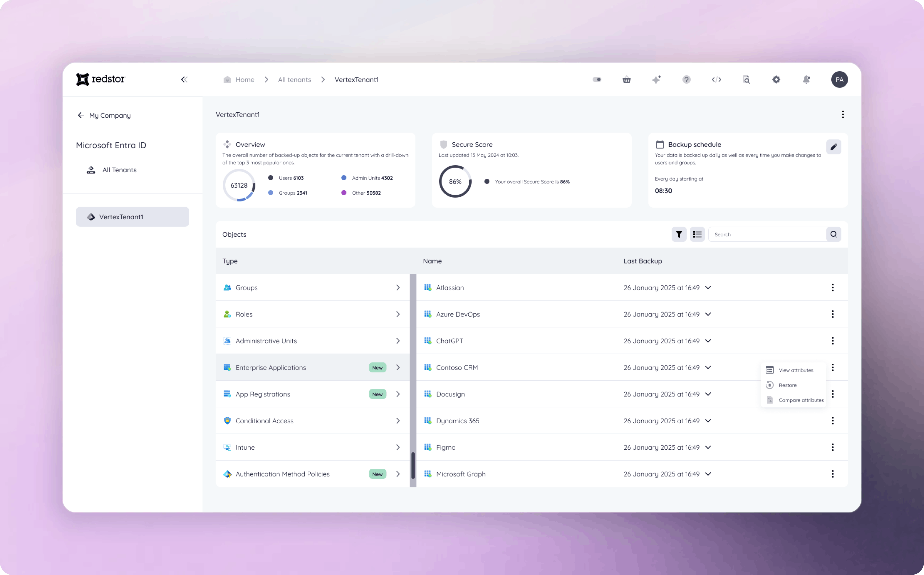Expand Enterprise Applications chevron
The height and width of the screenshot is (575, 924).
click(398, 367)
